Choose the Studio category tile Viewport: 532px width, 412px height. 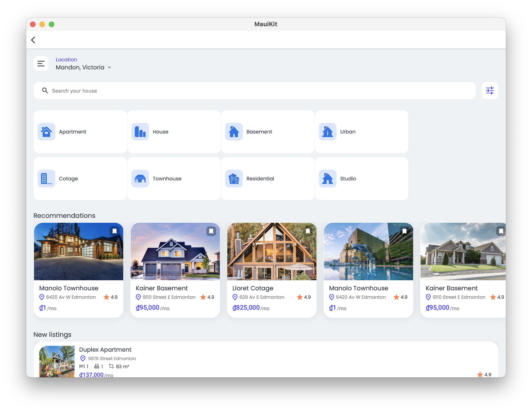(x=361, y=178)
